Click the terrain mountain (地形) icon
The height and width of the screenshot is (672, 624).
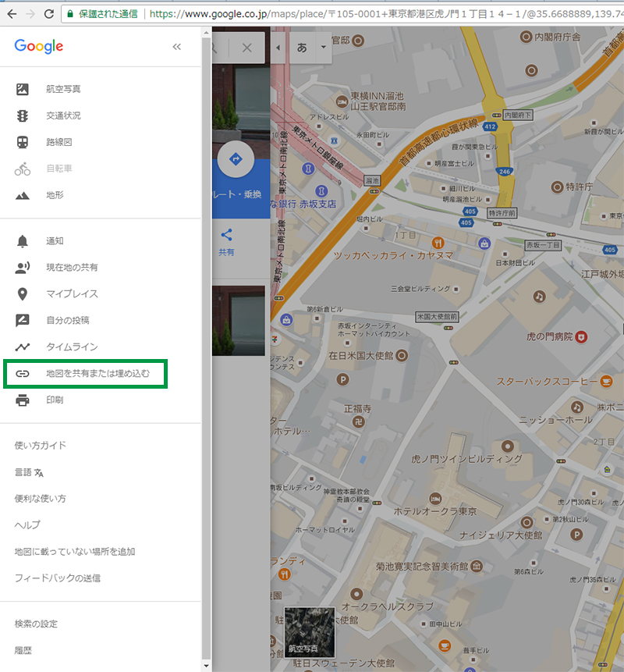(23, 195)
